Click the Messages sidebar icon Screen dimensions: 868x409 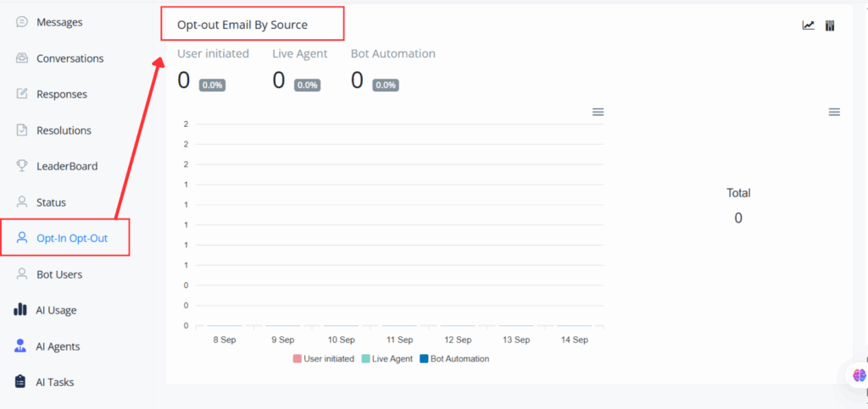(x=22, y=22)
